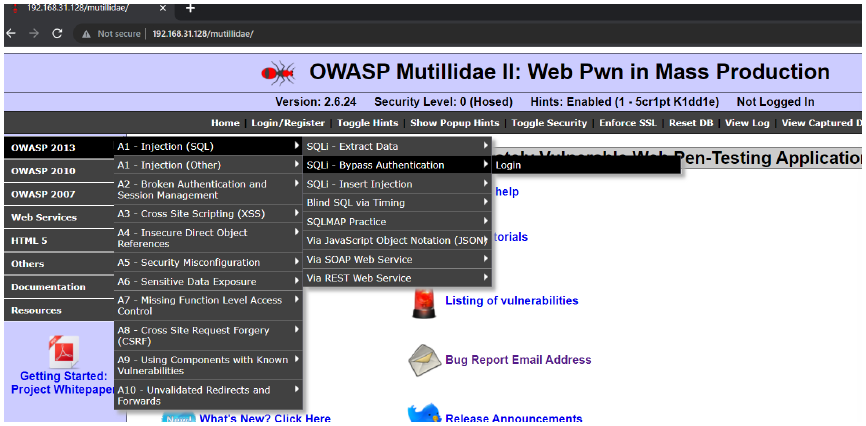The height and width of the screenshot is (426, 866).
Task: Expand Blind SQL via Timing
Action: [397, 203]
